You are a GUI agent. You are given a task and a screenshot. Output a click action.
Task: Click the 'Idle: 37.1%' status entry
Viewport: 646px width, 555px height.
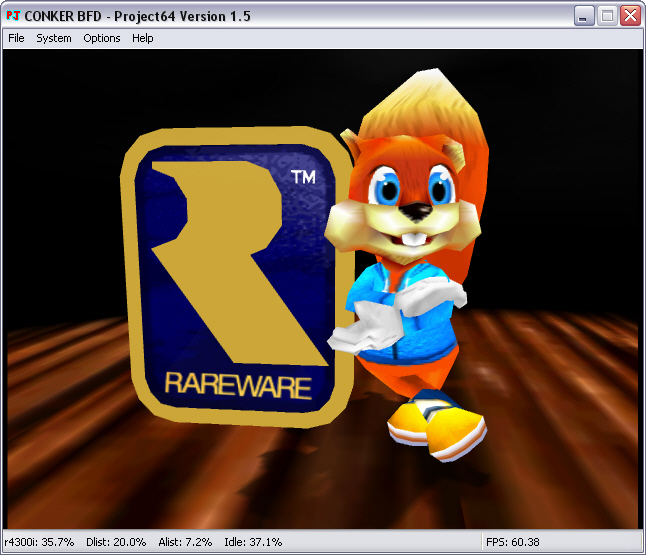[253, 542]
